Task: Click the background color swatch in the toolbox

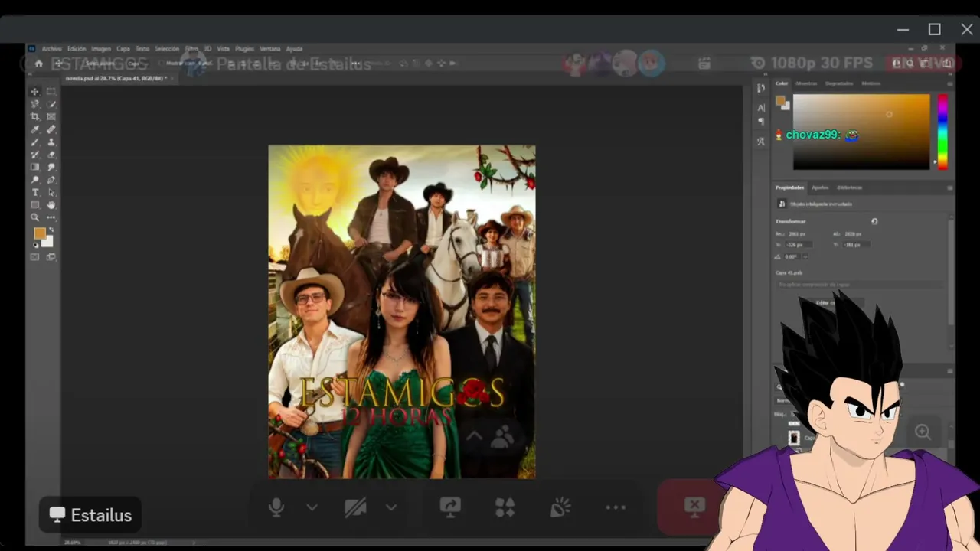Action: pos(48,242)
